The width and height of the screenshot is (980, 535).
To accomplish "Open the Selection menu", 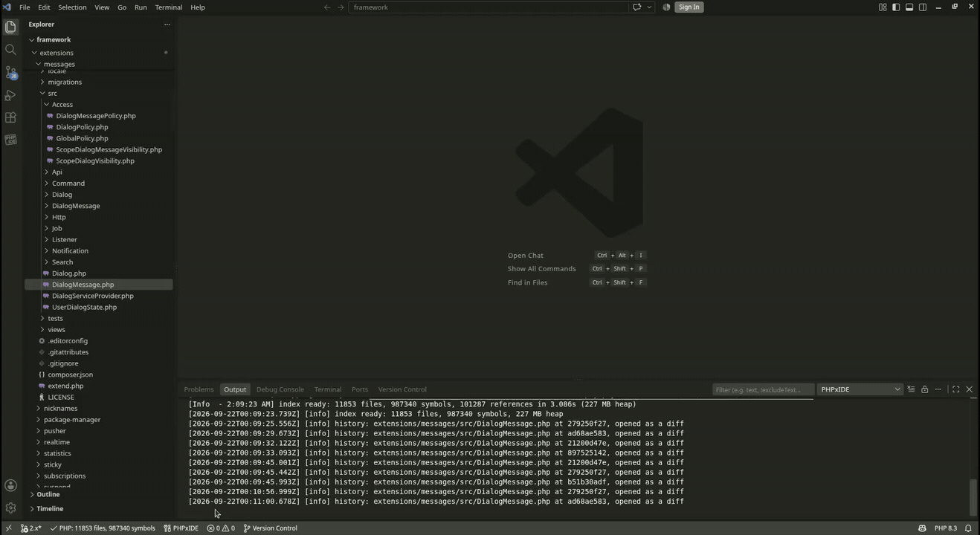I will click(72, 7).
